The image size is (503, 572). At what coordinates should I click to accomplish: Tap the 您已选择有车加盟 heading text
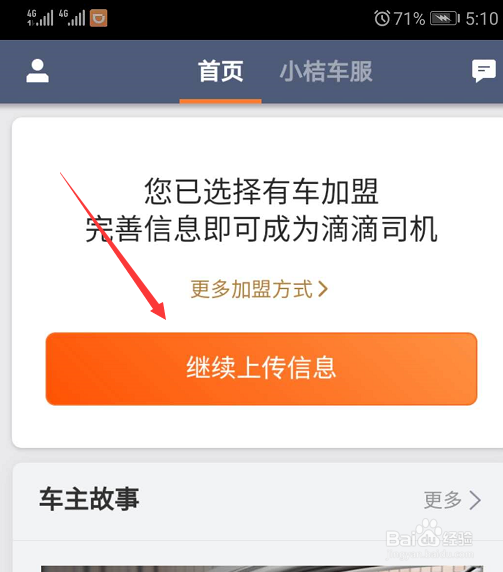pyautogui.click(x=261, y=191)
